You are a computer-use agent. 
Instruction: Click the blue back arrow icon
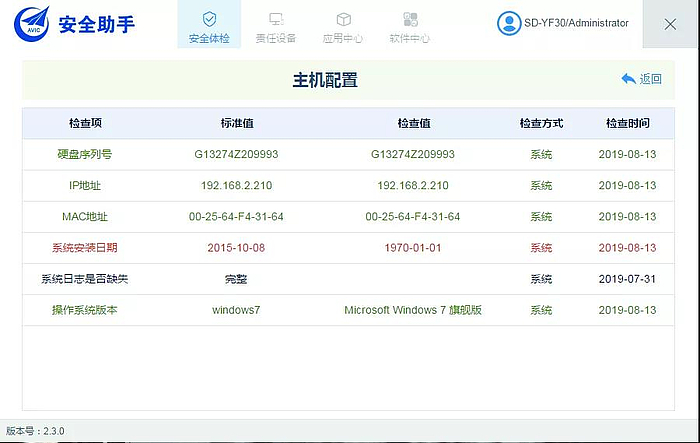pos(628,79)
